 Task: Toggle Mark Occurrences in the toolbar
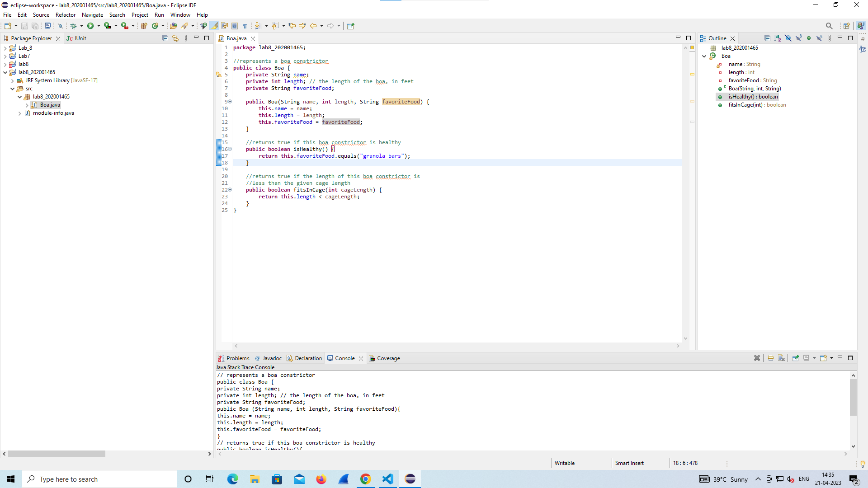214,26
